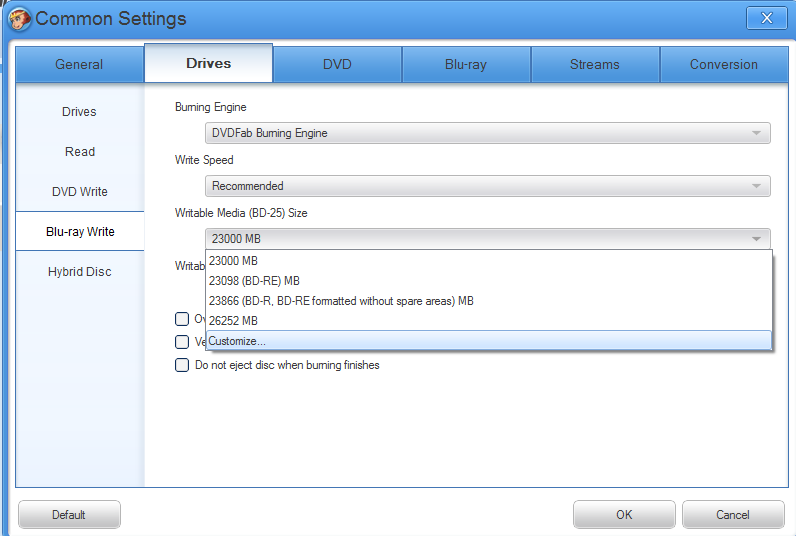This screenshot has height=536, width=796.
Task: Pick 23866 BD-R without spare areas option
Action: 488,301
